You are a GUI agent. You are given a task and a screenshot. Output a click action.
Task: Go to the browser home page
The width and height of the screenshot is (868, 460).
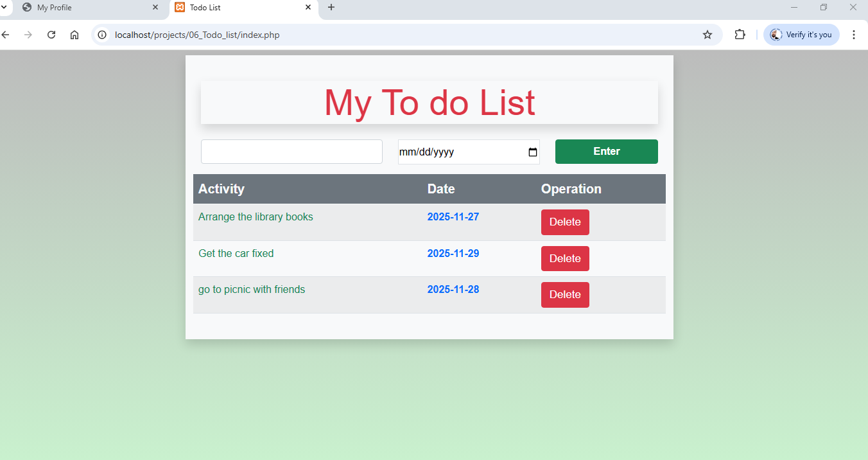click(x=74, y=35)
